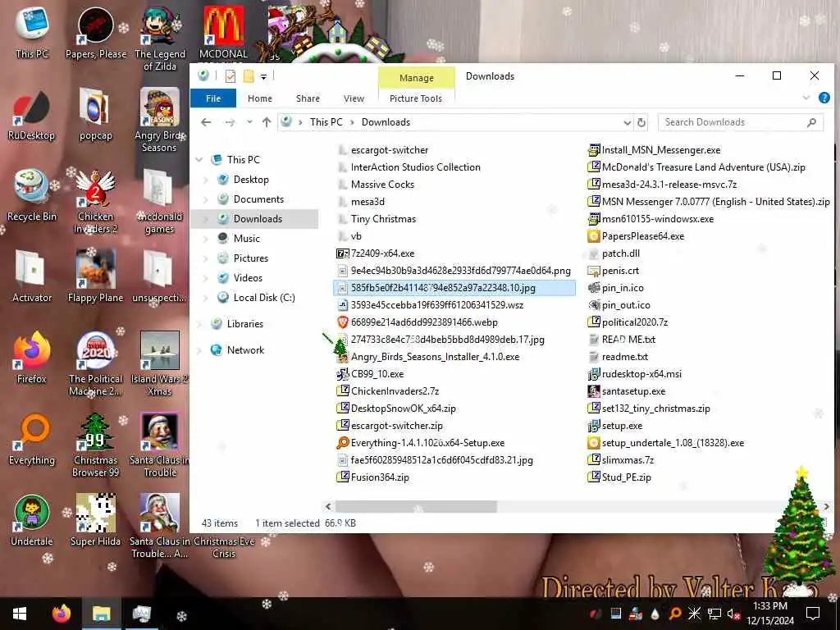Select Music in navigation pane

click(246, 239)
